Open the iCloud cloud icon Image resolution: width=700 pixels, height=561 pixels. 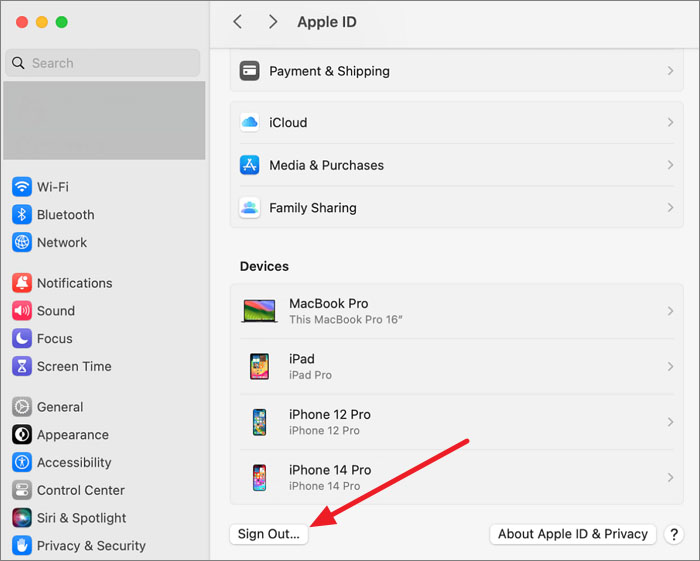(250, 123)
